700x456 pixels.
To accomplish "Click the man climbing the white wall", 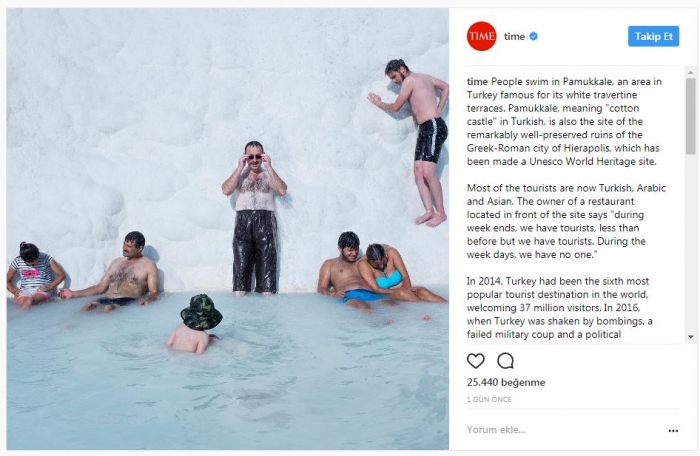I will (x=415, y=142).
